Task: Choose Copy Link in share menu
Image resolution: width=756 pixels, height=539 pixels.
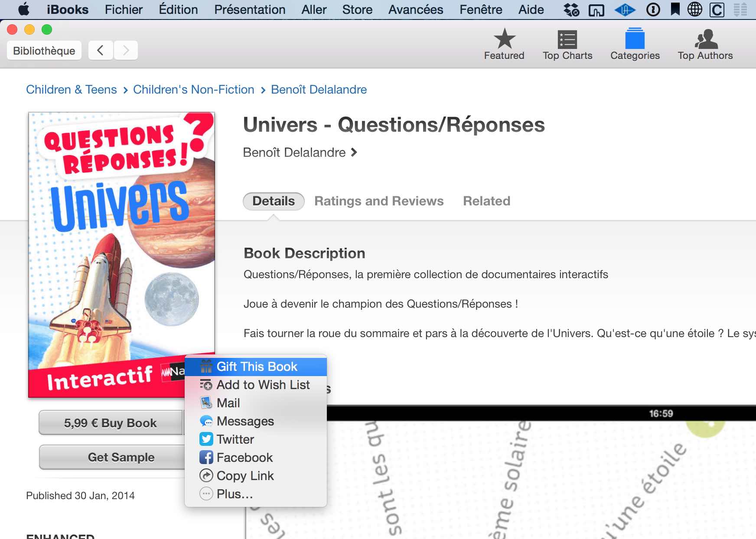Action: [256, 476]
